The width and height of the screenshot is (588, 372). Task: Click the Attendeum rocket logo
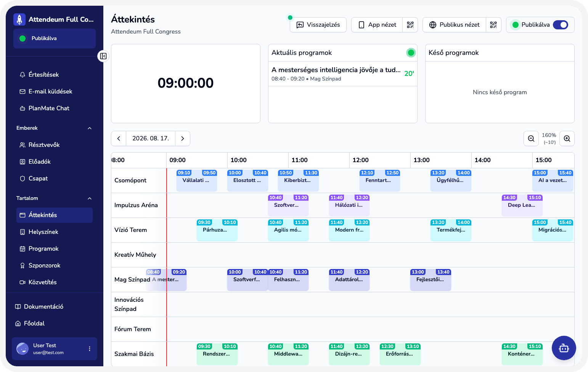click(19, 19)
